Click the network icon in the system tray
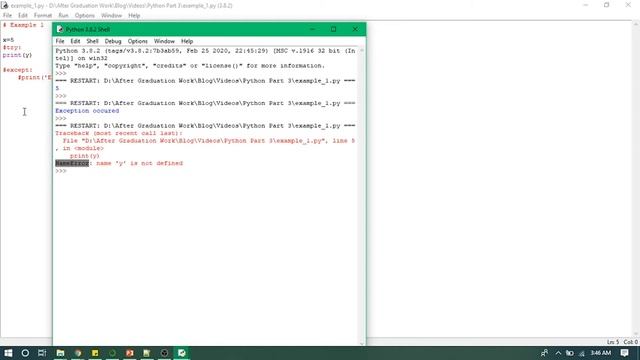The width and height of the screenshot is (640, 360). click(582, 353)
